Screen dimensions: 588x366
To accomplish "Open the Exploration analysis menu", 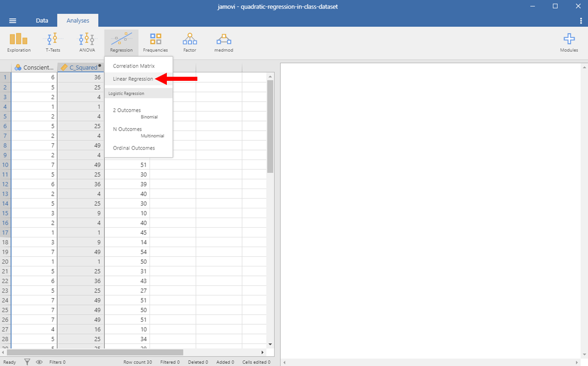I will pos(19,42).
